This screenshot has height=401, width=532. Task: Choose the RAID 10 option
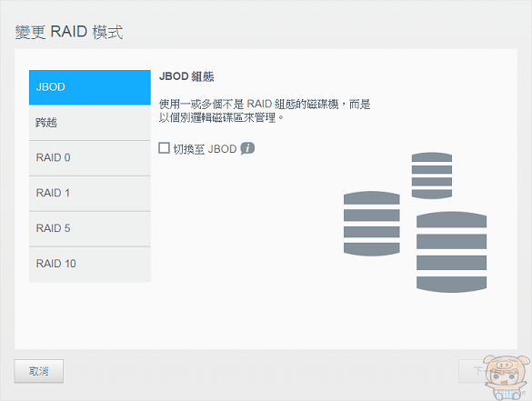click(90, 264)
